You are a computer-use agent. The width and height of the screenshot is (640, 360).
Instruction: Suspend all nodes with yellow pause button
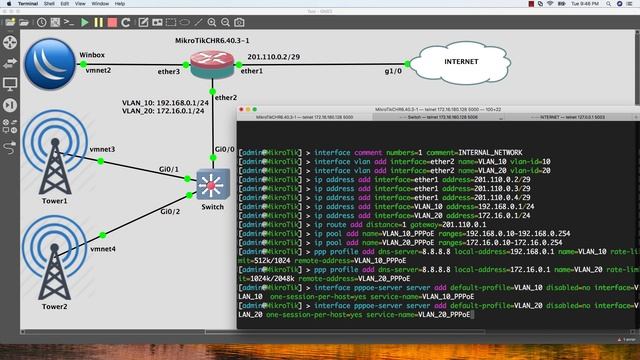tap(98, 22)
